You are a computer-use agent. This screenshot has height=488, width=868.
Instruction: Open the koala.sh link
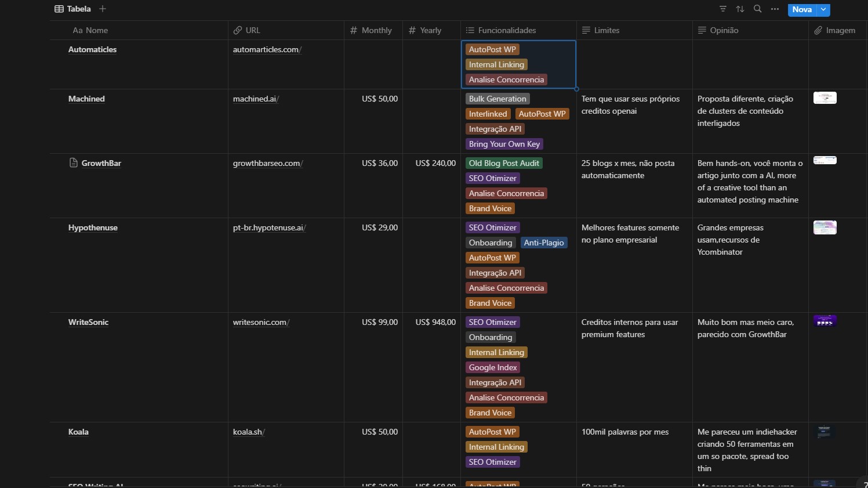point(249,432)
